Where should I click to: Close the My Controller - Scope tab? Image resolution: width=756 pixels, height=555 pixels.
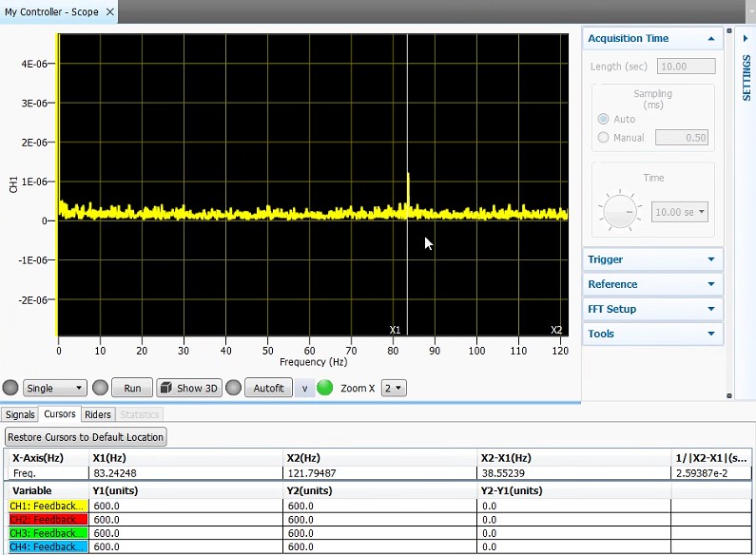(x=110, y=11)
